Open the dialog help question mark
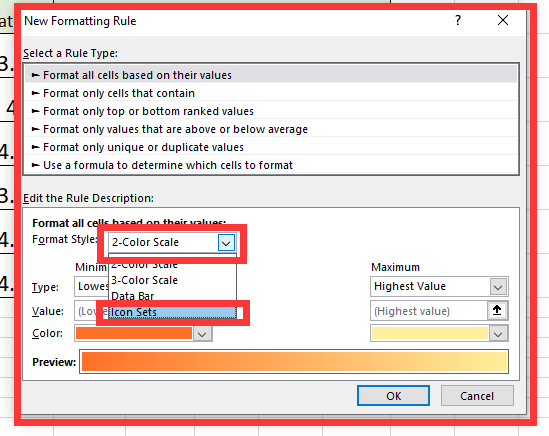 (x=458, y=20)
